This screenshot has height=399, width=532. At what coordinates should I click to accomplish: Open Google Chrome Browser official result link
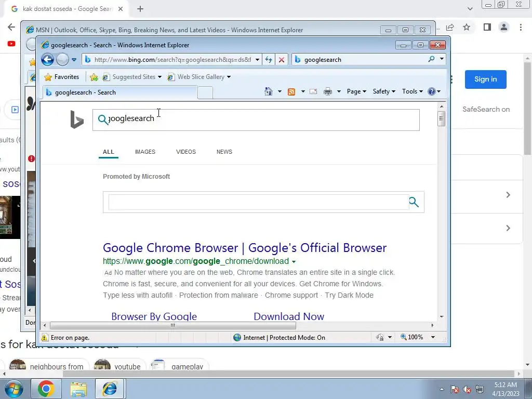(x=245, y=248)
